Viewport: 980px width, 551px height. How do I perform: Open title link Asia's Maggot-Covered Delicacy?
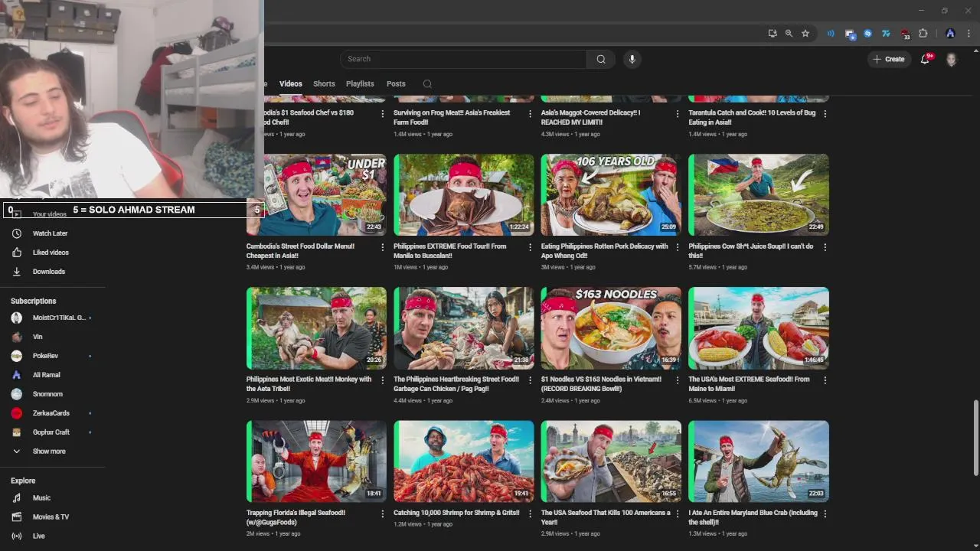pos(590,117)
